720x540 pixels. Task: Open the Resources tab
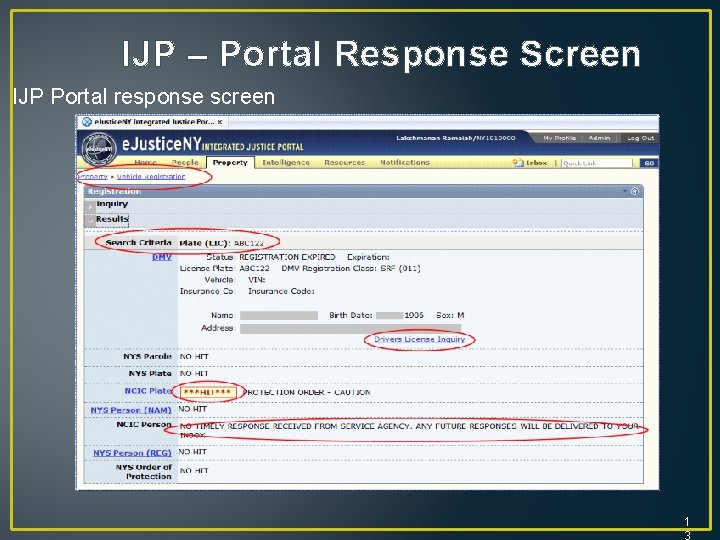click(x=344, y=163)
